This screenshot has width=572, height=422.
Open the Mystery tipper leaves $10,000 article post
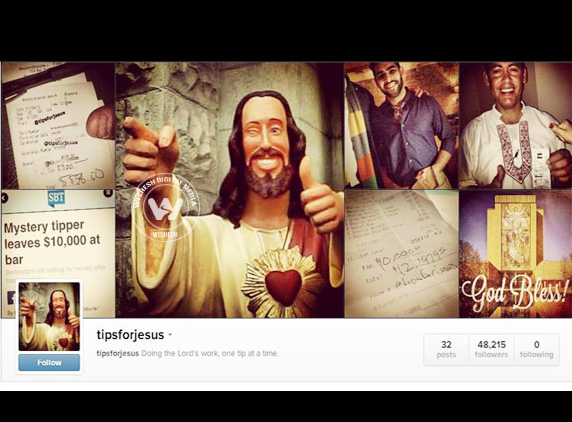58,253
